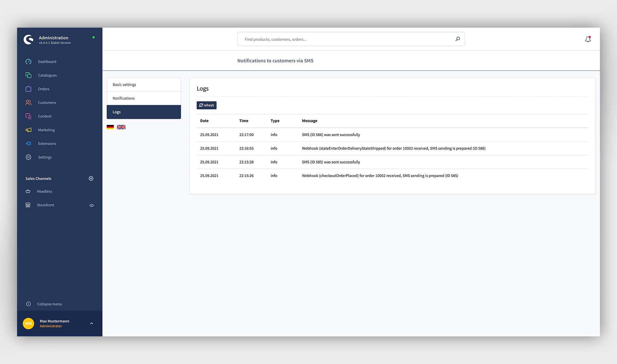Expand the Max Mustermann user menu chevron
The width and height of the screenshot is (617, 364).
[x=92, y=324]
